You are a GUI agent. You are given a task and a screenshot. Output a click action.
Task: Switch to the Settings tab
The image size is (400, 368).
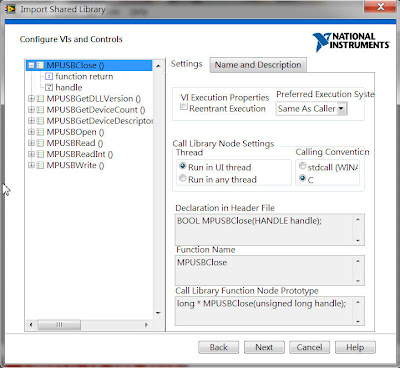[187, 64]
